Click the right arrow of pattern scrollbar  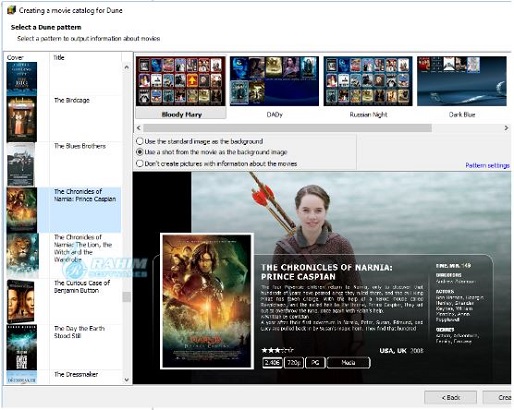(506, 128)
